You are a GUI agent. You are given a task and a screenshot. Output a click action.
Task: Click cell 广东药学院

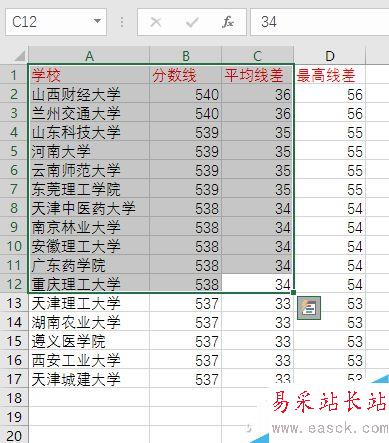point(89,265)
